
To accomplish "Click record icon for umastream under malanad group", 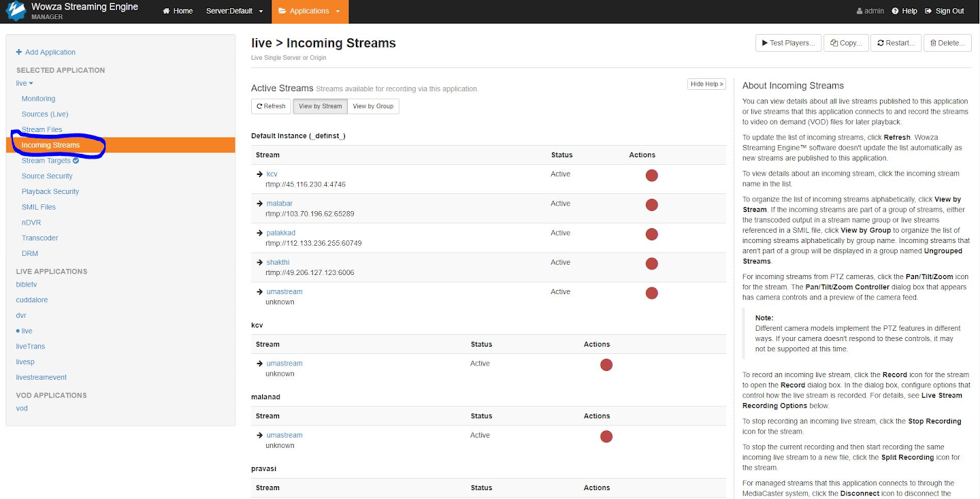I will coord(606,436).
